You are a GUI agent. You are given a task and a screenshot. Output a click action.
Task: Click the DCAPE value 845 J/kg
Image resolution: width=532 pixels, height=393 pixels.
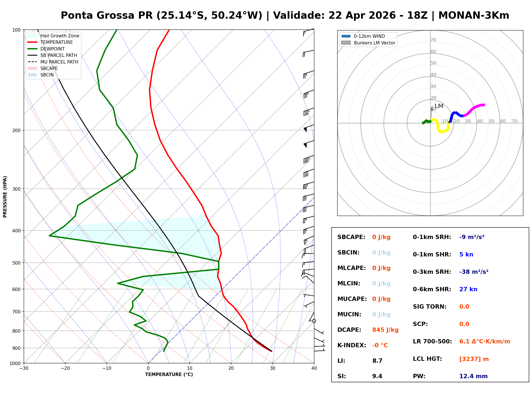point(385,330)
